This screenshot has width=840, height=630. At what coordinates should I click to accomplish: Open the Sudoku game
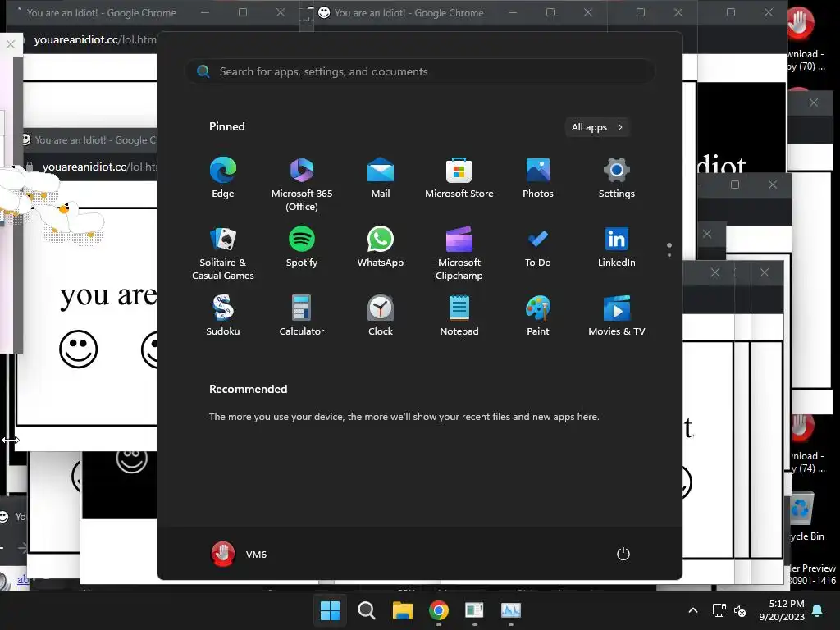[x=223, y=316]
